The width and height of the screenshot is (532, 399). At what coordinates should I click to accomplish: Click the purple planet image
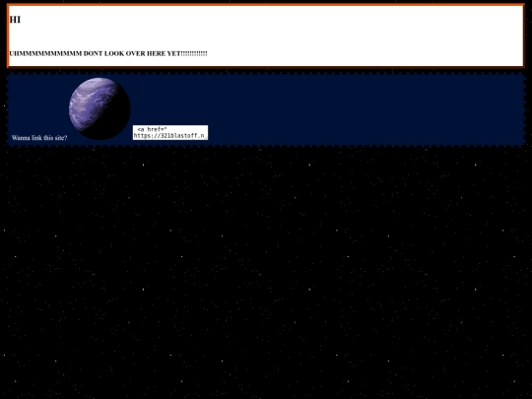pyautogui.click(x=100, y=108)
